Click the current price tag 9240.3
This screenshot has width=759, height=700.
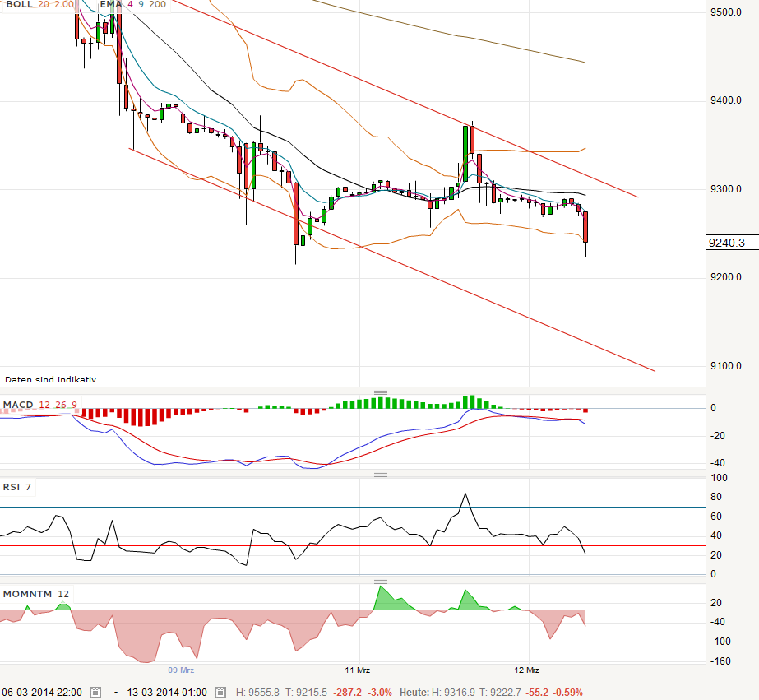pos(732,243)
